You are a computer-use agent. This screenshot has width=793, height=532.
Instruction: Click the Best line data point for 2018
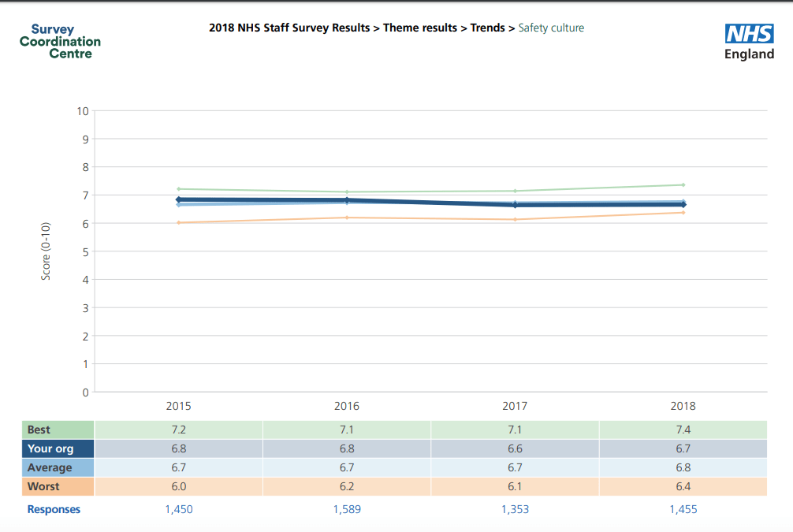coord(683,185)
